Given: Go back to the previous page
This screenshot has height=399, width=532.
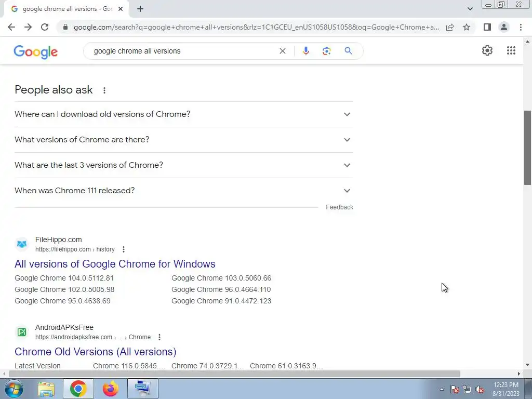Looking at the screenshot, I should (x=11, y=27).
